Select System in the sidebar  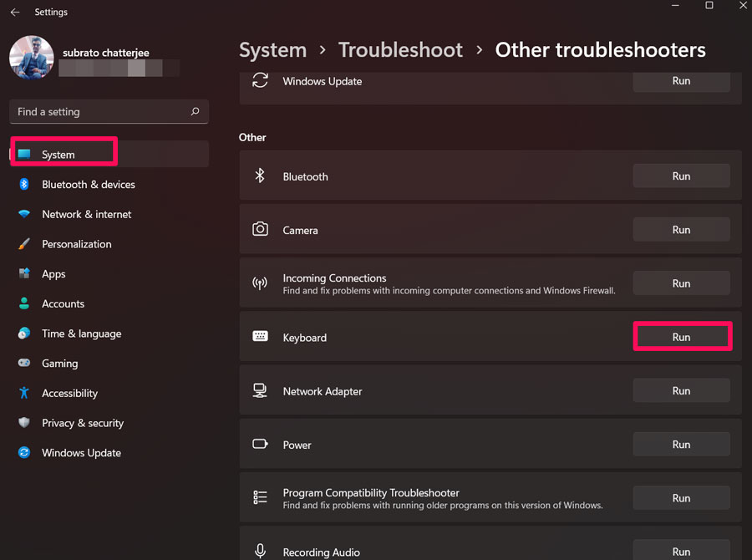109,154
